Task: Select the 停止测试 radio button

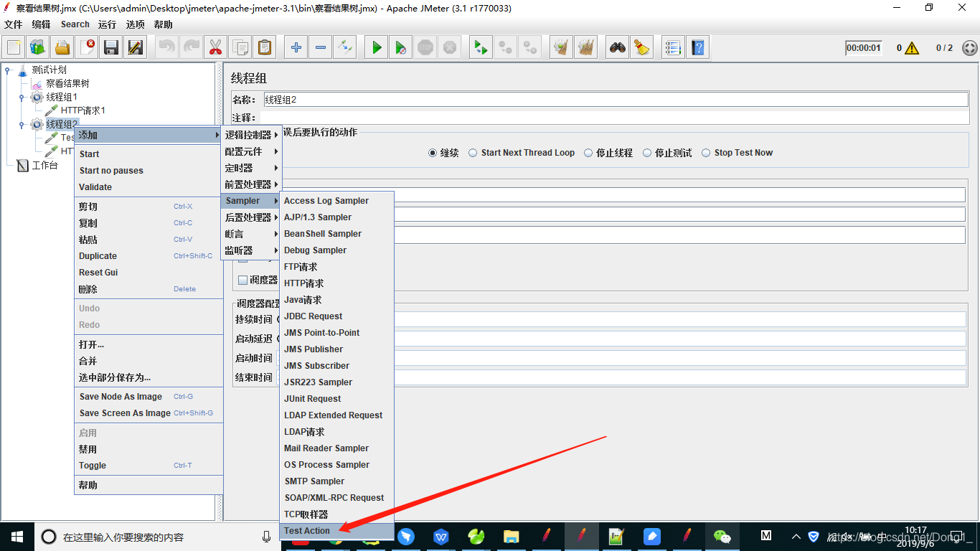Action: tap(647, 153)
